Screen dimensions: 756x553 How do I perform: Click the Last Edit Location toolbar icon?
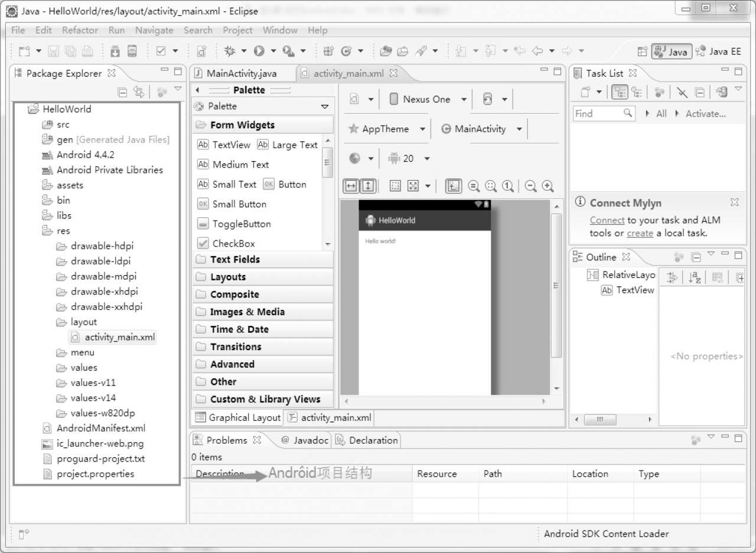[520, 51]
